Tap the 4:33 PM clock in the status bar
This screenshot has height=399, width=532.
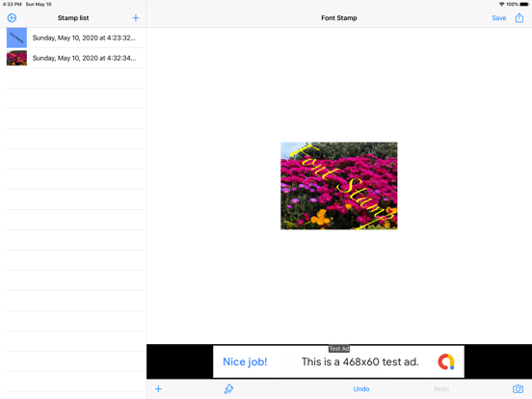pos(13,4)
